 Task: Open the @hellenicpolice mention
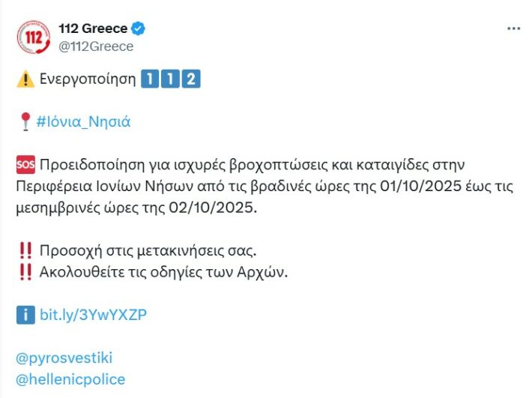(70, 379)
